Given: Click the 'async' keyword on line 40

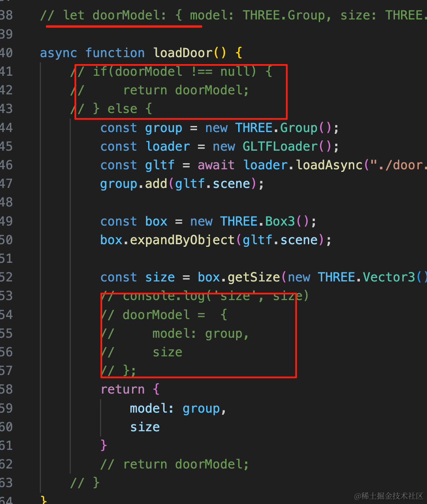Looking at the screenshot, I should coord(58,53).
